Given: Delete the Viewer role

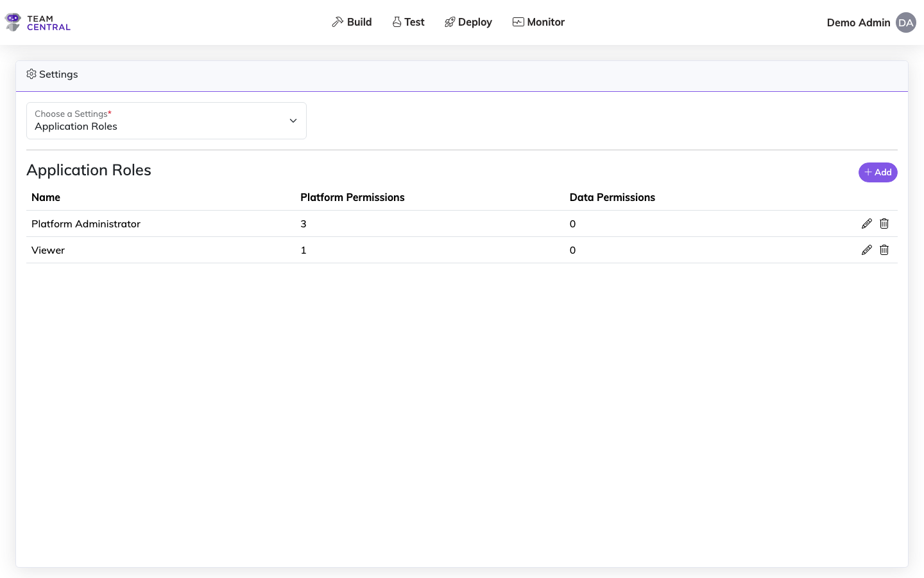Looking at the screenshot, I should click(x=884, y=249).
